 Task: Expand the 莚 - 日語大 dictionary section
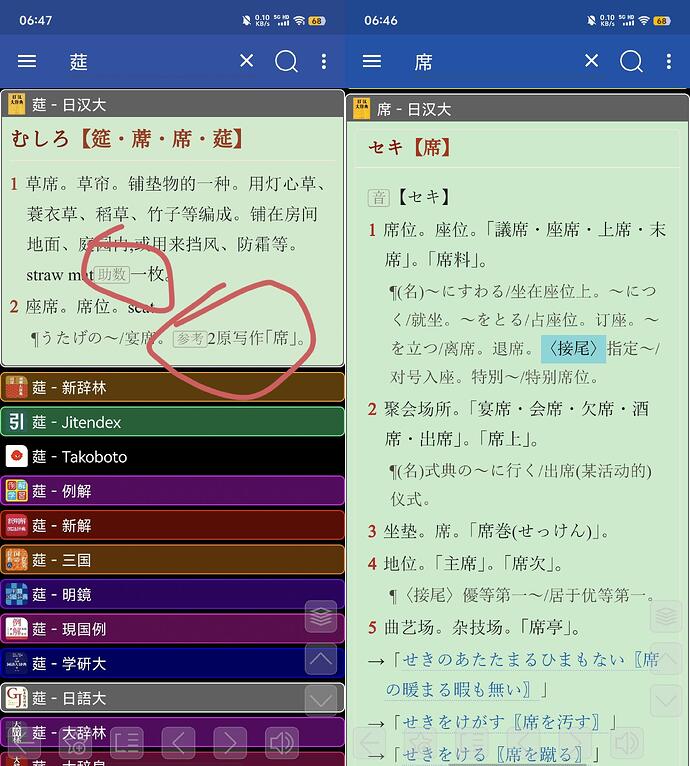pyautogui.click(x=172, y=698)
